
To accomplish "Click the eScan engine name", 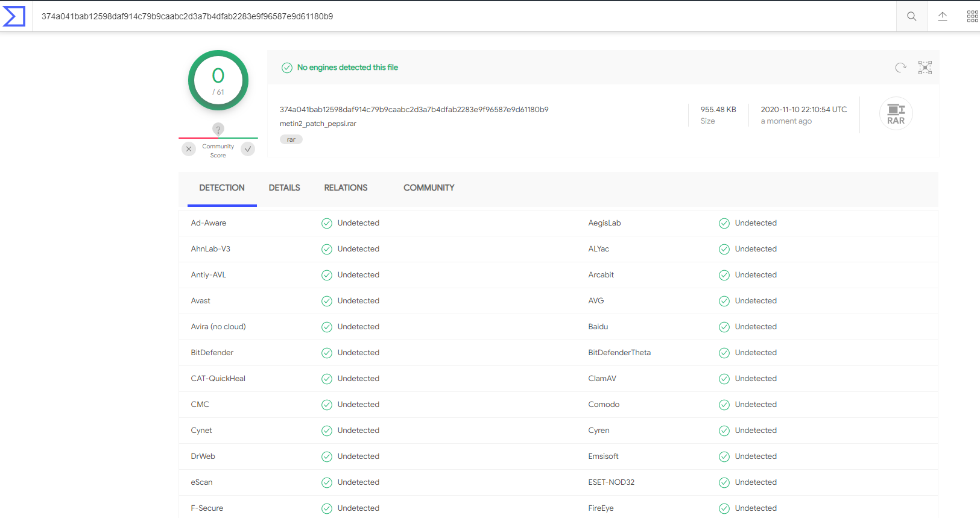I will click(x=202, y=482).
